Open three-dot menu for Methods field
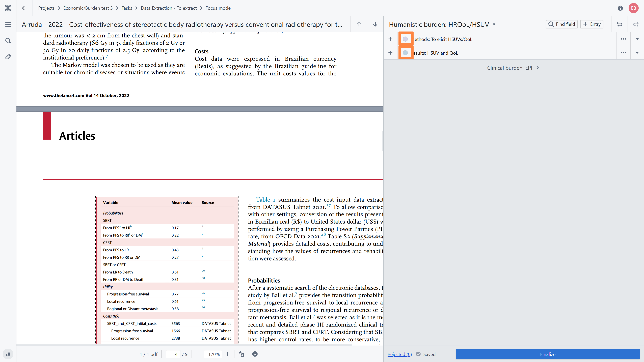 (x=624, y=39)
